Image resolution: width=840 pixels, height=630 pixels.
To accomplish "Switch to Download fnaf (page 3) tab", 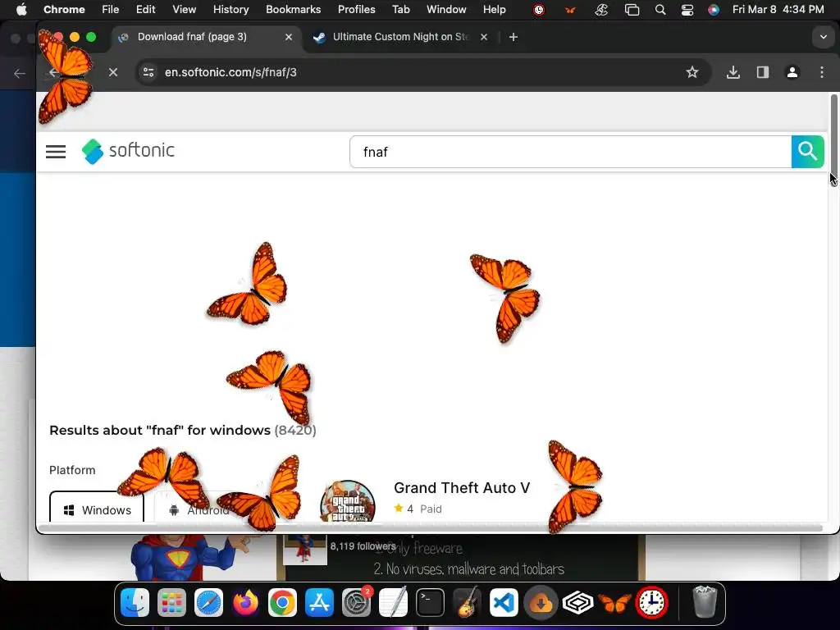I will tap(206, 37).
